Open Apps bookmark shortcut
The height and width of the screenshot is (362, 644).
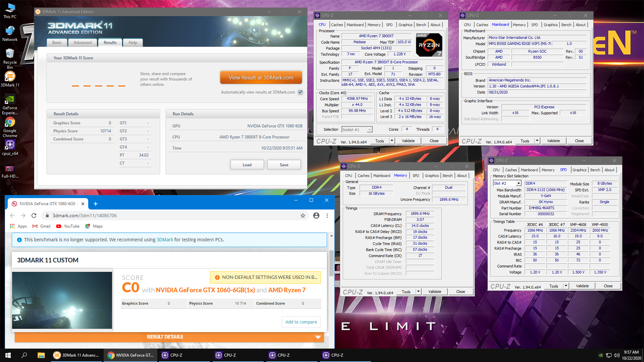[x=18, y=226]
